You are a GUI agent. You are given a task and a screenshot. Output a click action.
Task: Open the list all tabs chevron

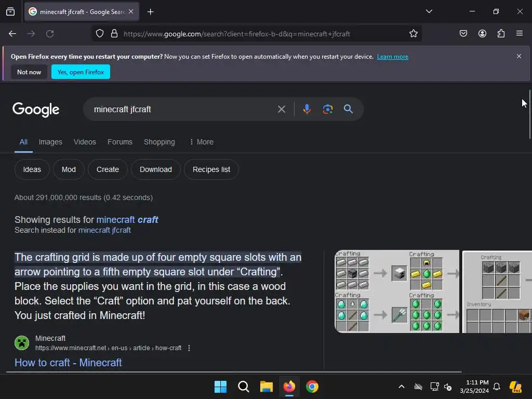coord(429,11)
